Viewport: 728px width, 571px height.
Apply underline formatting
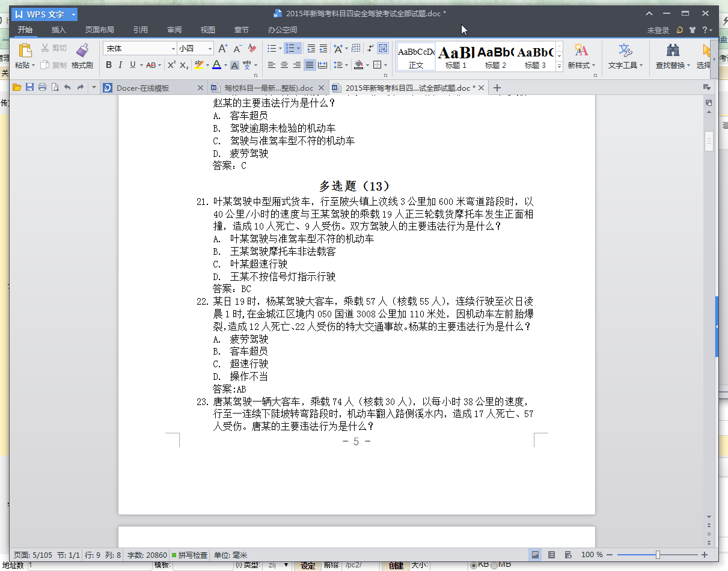pyautogui.click(x=132, y=66)
